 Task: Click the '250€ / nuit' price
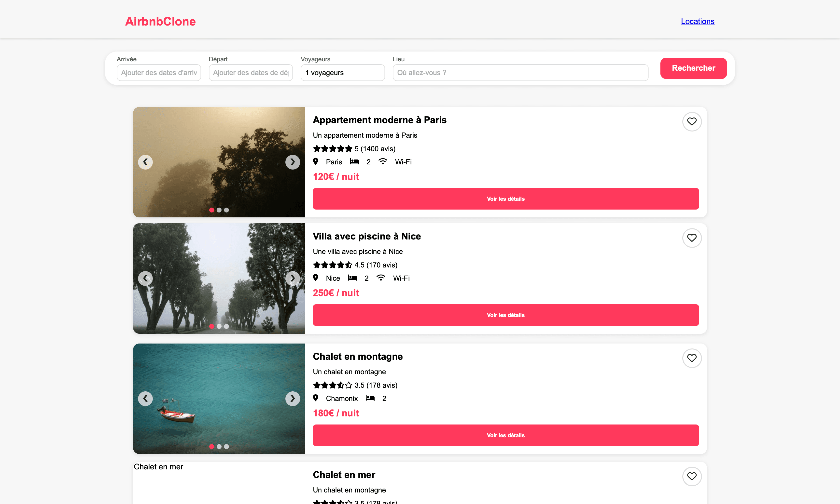point(336,293)
